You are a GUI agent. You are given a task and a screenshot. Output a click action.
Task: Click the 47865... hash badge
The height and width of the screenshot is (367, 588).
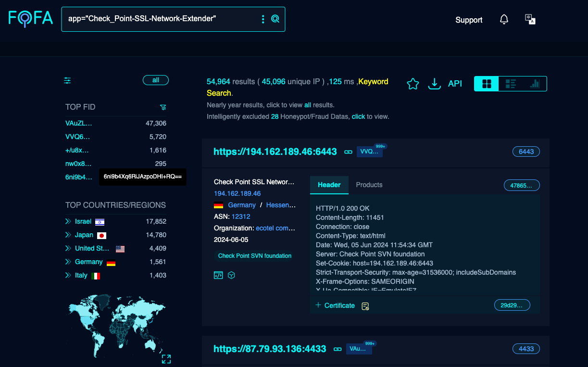(x=522, y=185)
